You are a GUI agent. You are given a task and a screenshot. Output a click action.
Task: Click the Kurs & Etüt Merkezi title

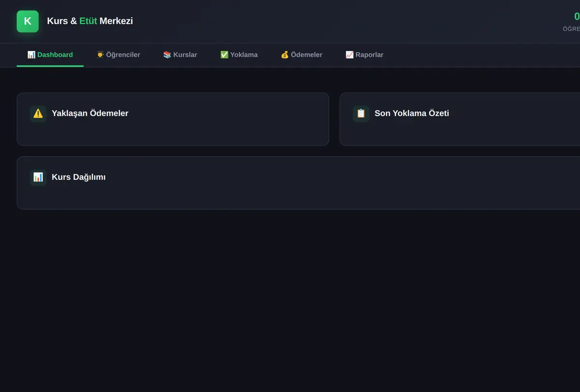(90, 21)
